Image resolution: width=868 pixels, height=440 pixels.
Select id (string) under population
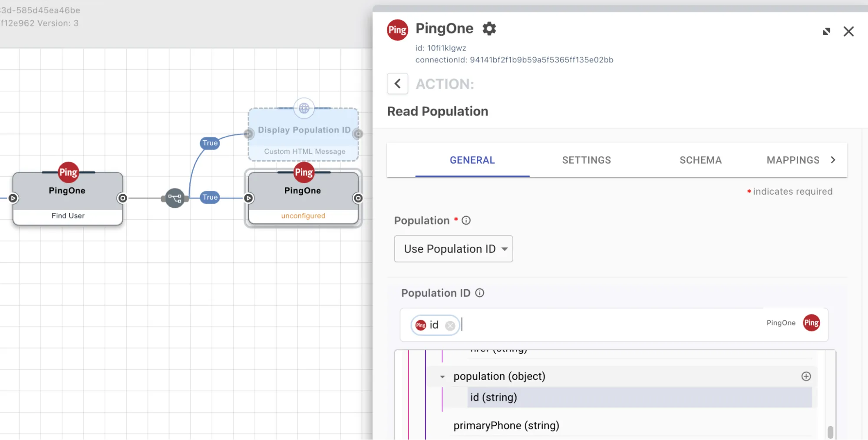coord(639,397)
